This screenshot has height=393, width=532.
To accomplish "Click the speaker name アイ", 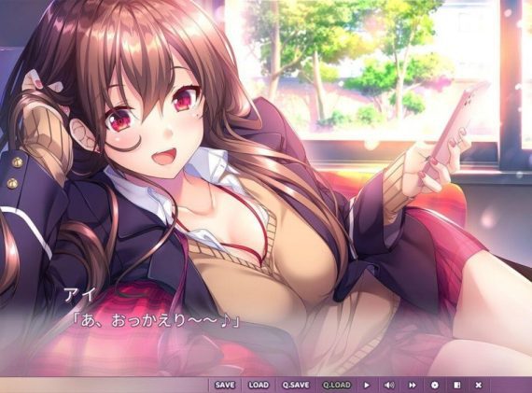I will pyautogui.click(x=79, y=295).
